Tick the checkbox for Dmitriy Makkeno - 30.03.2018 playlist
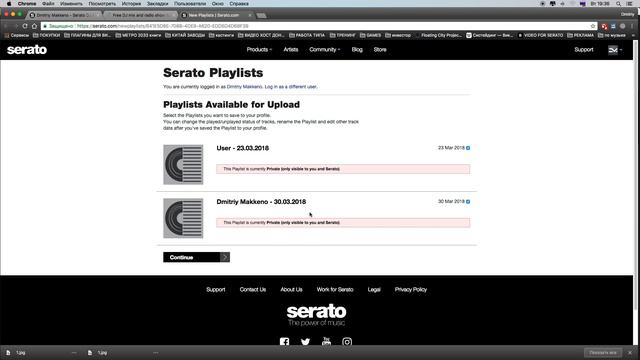640x360 pixels. click(468, 202)
